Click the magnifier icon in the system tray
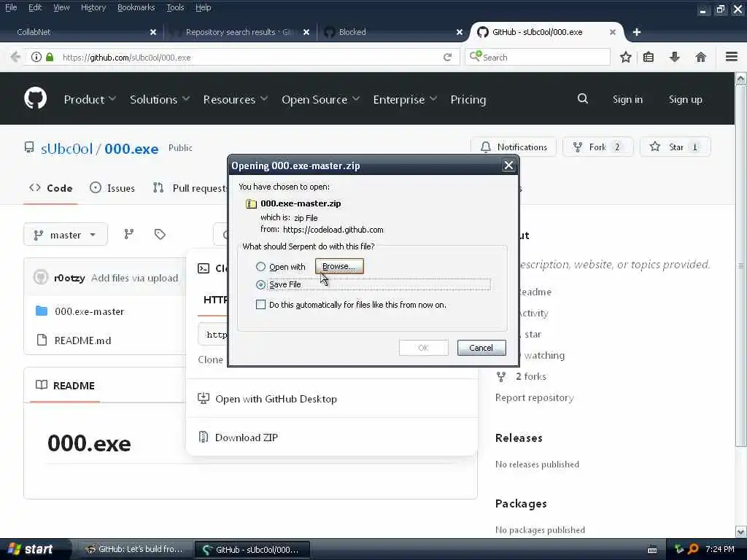 pos(693,549)
